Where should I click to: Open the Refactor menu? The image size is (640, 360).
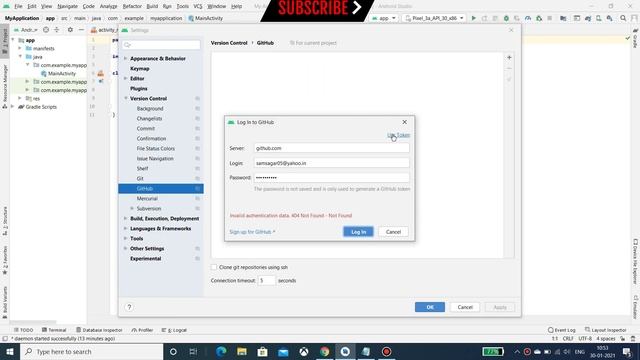tap(132, 6)
